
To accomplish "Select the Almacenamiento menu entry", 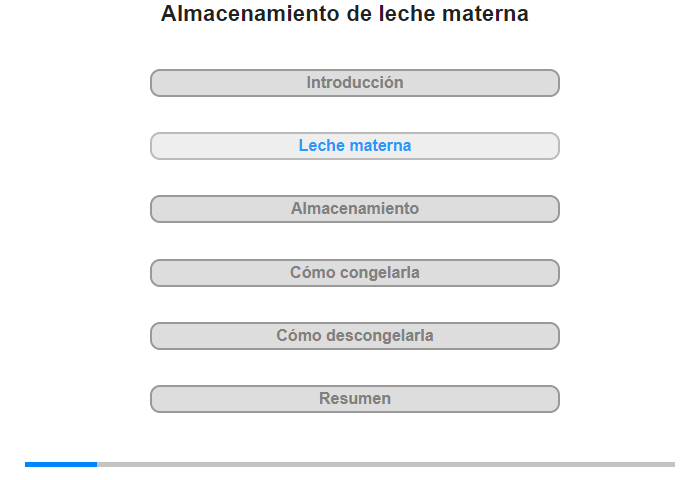I will coord(354,209).
